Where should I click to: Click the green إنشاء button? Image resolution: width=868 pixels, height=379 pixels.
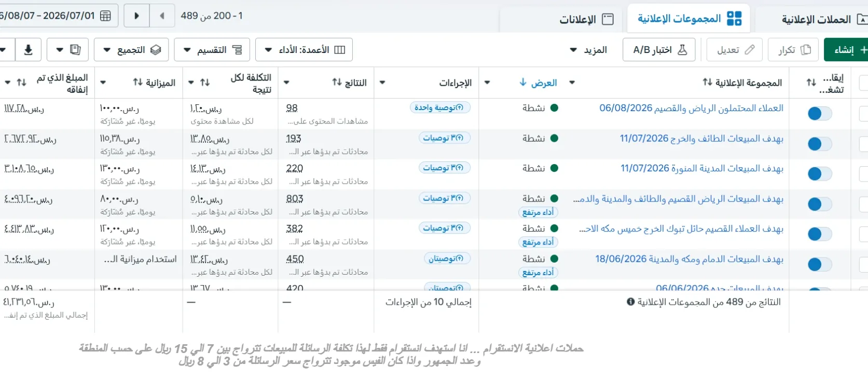pyautogui.click(x=846, y=50)
